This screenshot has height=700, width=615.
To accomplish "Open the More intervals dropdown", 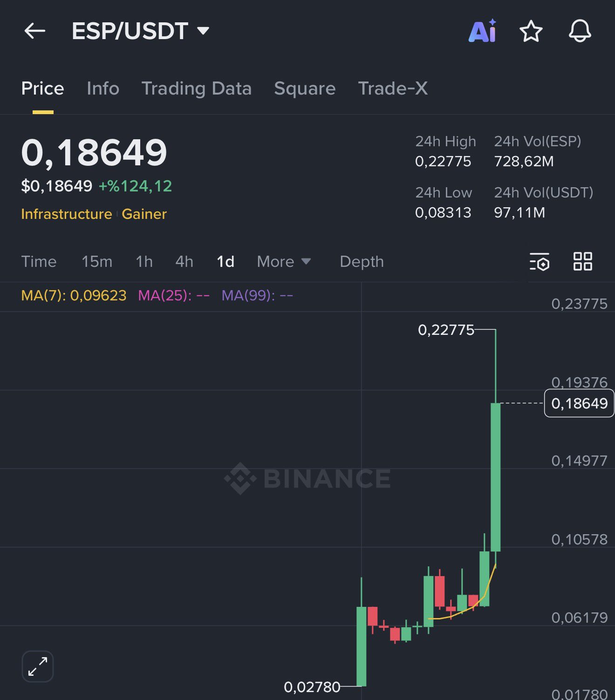I will click(283, 262).
